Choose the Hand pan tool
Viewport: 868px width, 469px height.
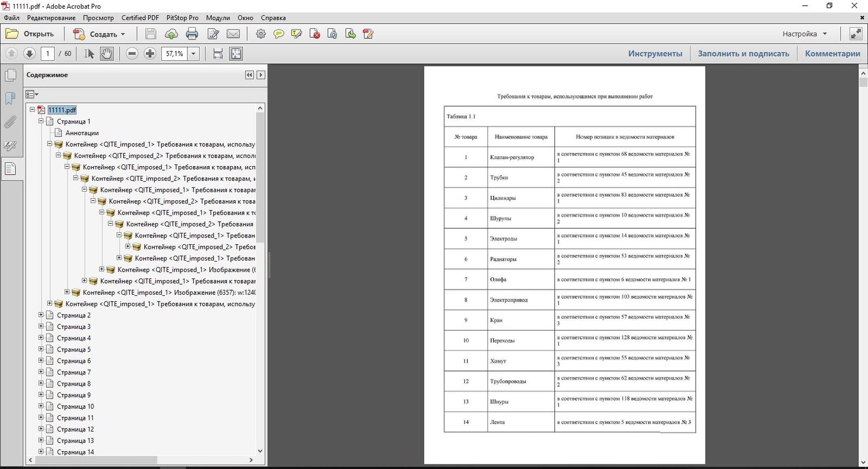106,54
